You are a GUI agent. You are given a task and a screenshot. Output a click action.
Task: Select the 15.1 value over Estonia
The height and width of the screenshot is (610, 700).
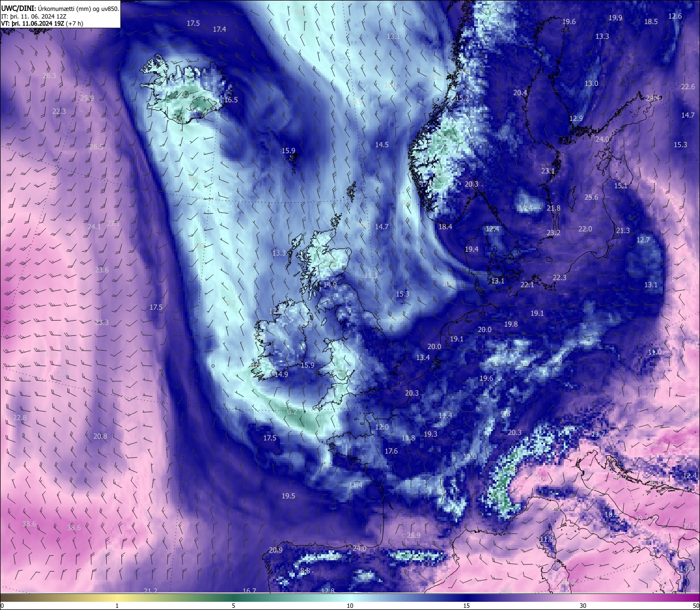point(621,186)
